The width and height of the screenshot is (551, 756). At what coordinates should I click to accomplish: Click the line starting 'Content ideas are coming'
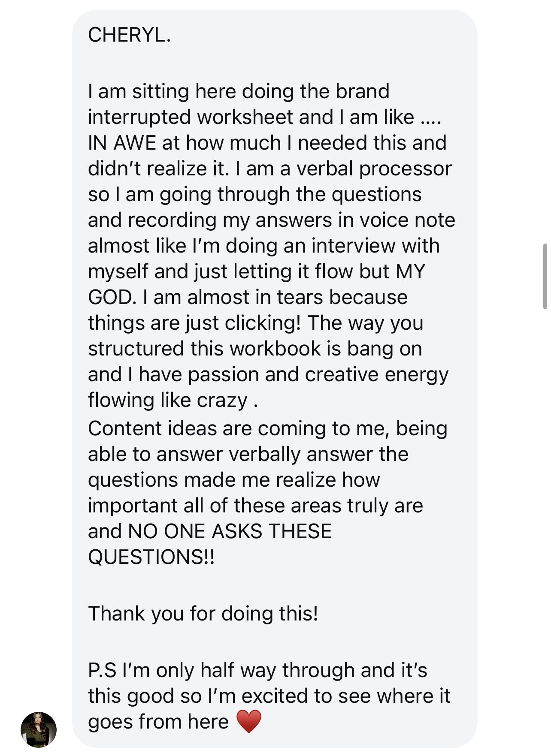[268, 428]
